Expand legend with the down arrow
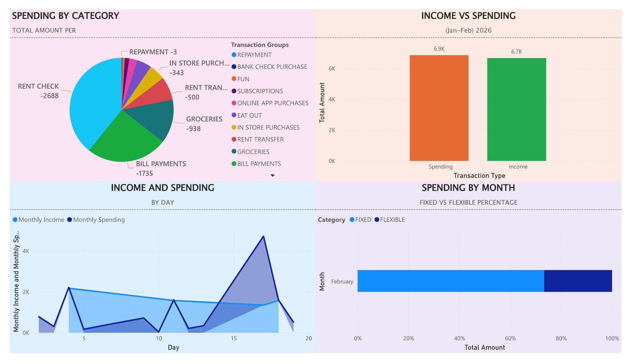The image size is (633, 364). pos(272,175)
